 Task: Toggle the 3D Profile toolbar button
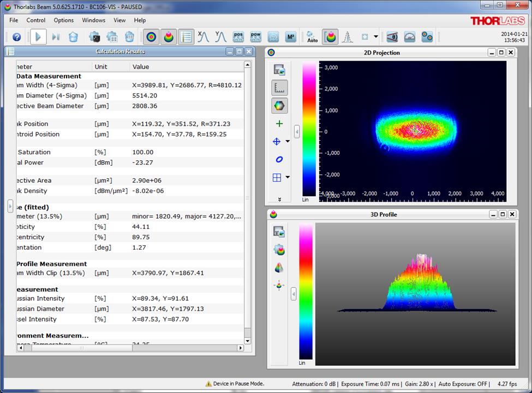(x=169, y=37)
